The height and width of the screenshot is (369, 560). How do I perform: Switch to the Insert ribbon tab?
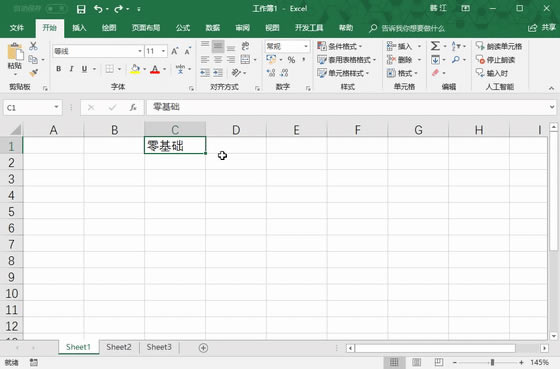pos(79,28)
